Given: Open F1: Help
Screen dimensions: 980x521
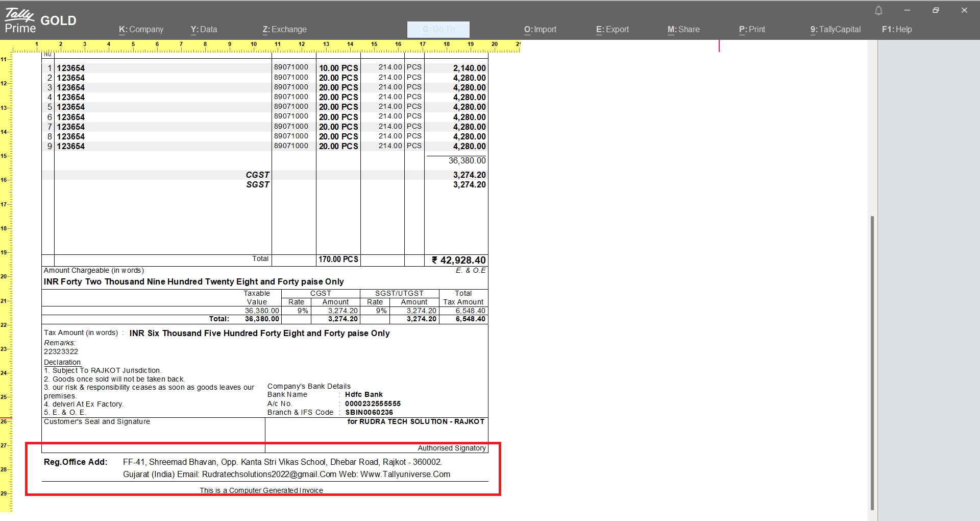Looking at the screenshot, I should coord(896,30).
